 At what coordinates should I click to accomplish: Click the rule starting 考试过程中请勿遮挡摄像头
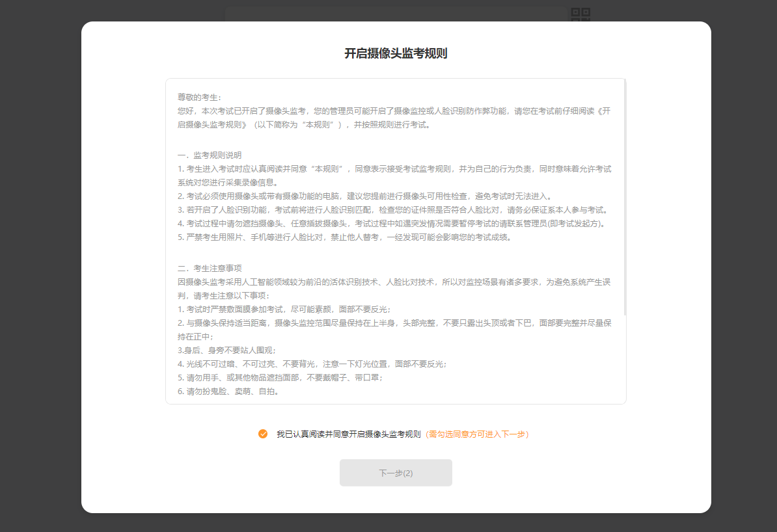(x=392, y=224)
